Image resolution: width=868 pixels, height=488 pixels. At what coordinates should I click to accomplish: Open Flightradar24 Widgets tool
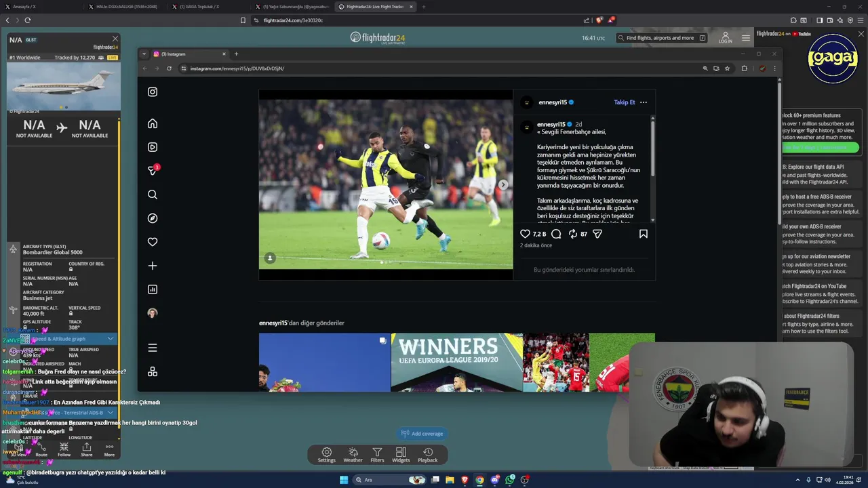(401, 455)
